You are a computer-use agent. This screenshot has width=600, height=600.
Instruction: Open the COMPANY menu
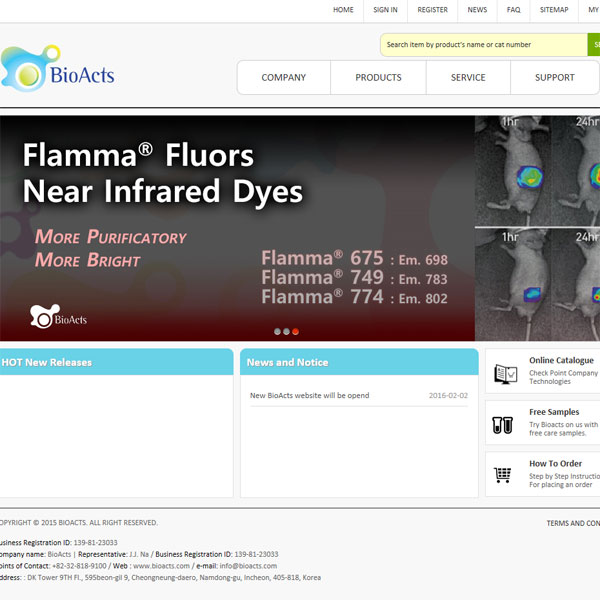pyautogui.click(x=284, y=77)
